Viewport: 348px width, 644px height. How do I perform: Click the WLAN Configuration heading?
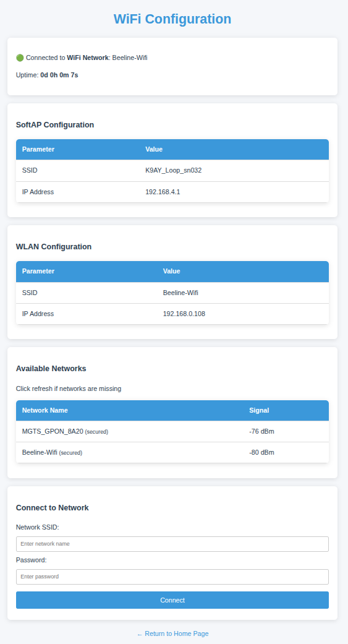54,247
